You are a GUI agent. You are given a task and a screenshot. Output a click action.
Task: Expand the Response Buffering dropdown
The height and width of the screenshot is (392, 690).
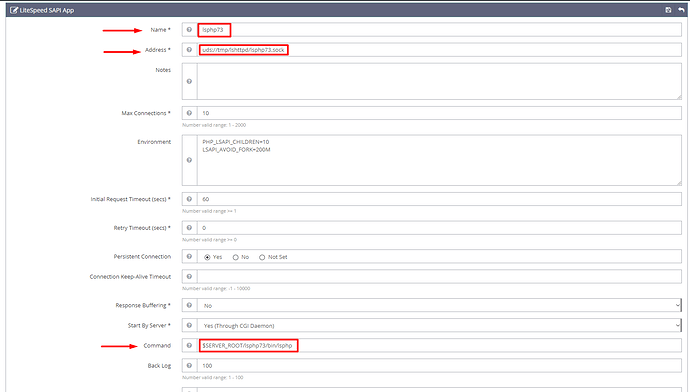coord(439,305)
